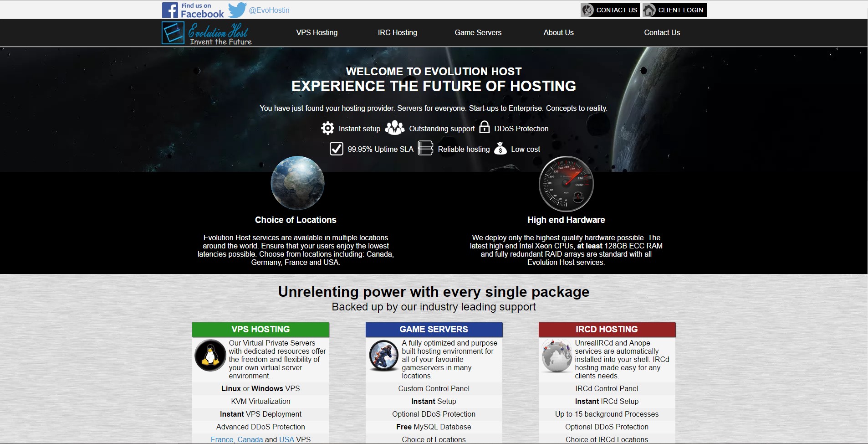The image size is (868, 444).
Task: Click the Evolution Host logo
Action: pyautogui.click(x=207, y=33)
